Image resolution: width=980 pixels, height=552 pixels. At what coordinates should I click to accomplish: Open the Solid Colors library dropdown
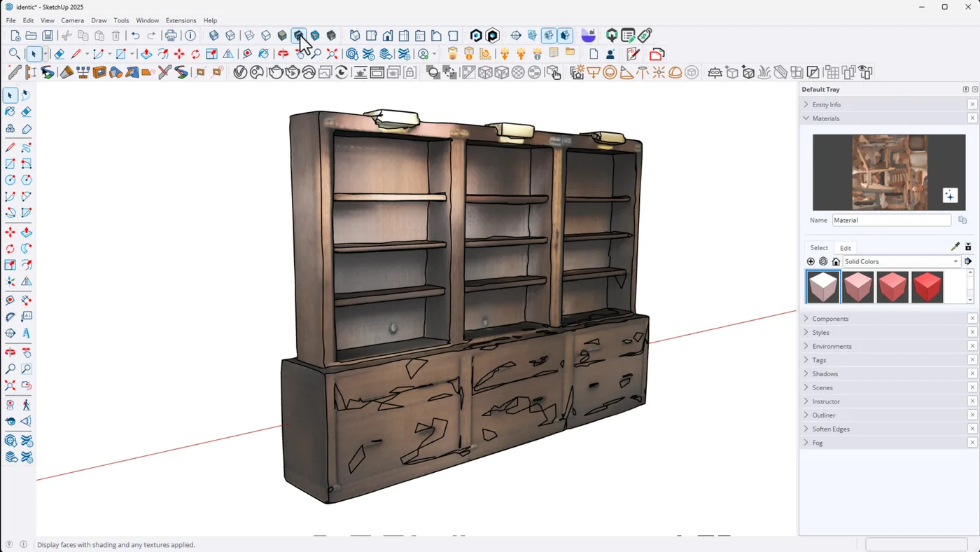(x=900, y=261)
